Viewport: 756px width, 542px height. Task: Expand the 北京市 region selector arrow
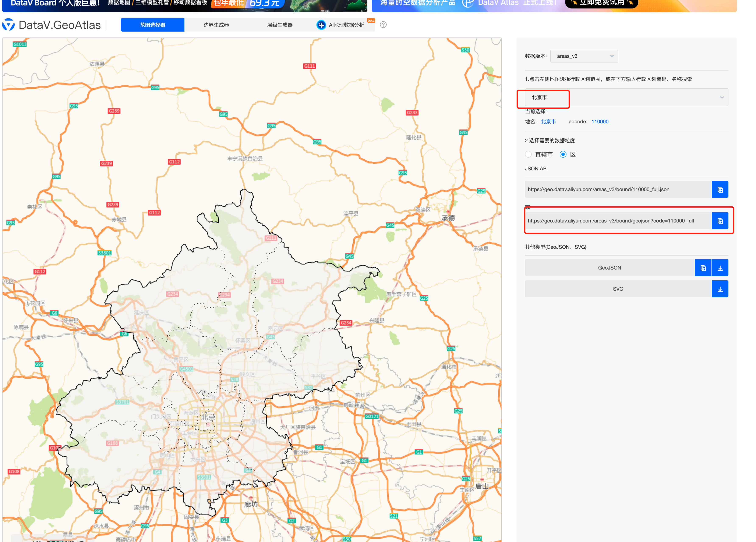722,97
